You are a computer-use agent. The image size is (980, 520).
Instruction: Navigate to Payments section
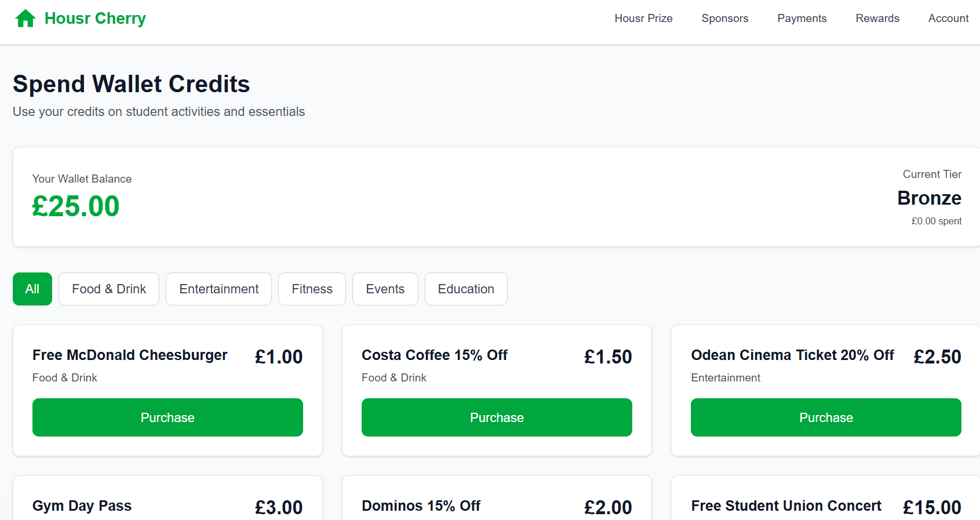pyautogui.click(x=802, y=19)
